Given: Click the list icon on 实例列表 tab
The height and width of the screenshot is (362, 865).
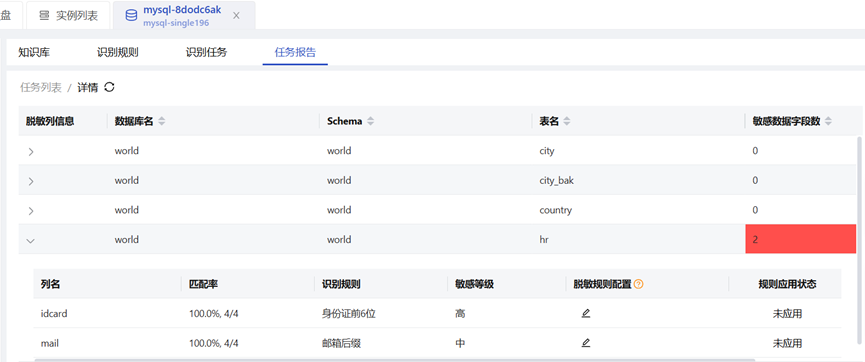Looking at the screenshot, I should 44,15.
